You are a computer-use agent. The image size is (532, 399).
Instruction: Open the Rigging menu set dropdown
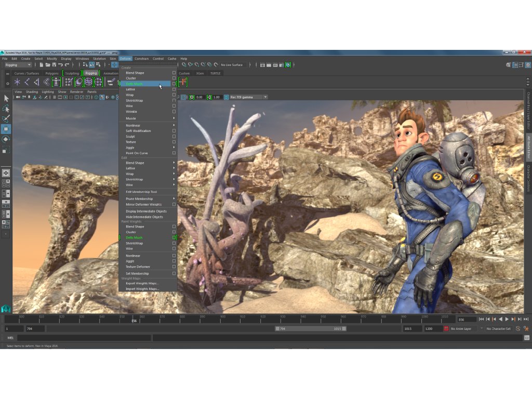click(x=18, y=65)
